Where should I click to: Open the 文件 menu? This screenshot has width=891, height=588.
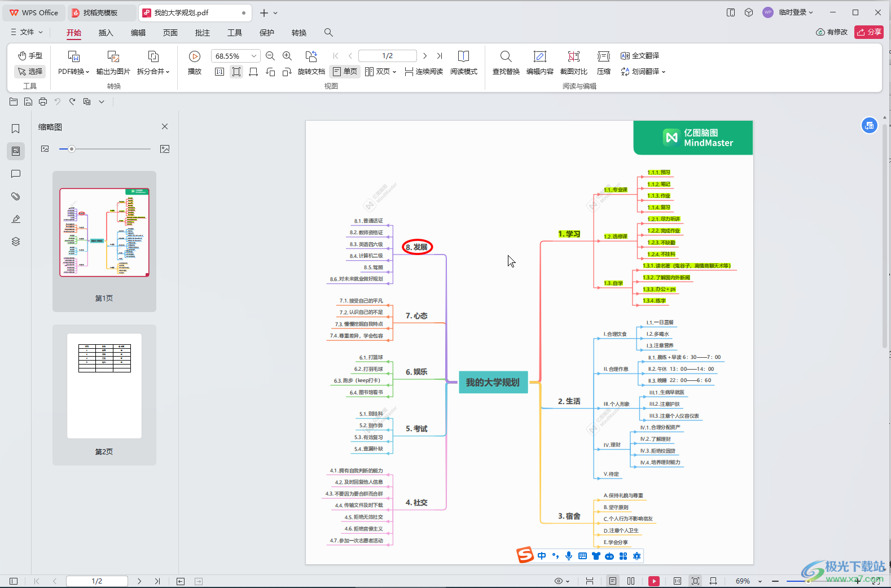[27, 32]
